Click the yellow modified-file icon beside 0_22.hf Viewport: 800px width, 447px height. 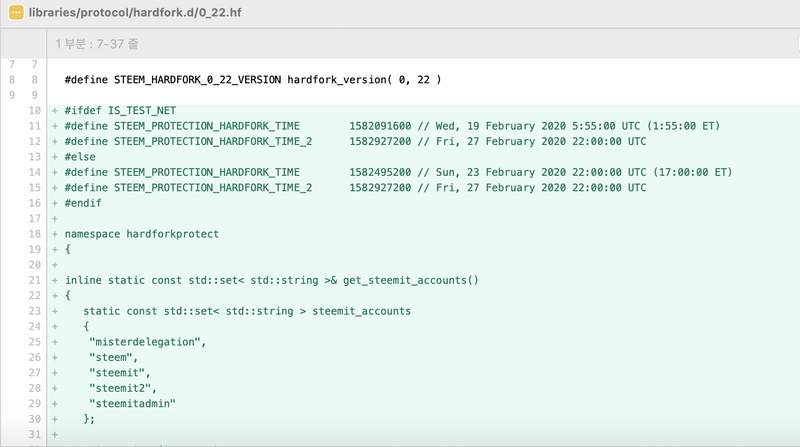coord(16,12)
